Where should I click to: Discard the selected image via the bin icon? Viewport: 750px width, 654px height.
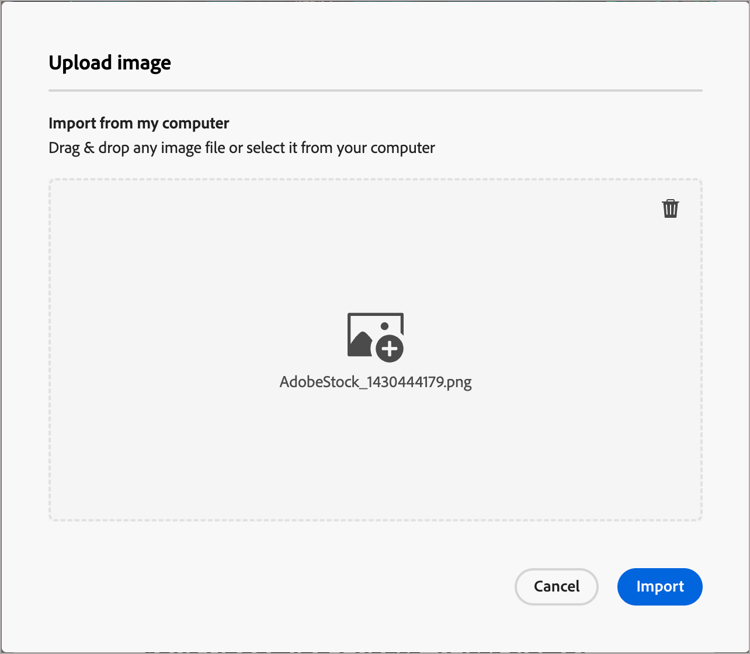pyautogui.click(x=670, y=208)
